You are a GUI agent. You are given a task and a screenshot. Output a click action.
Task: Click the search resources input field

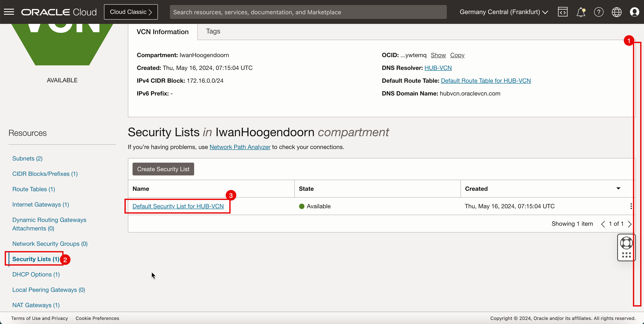click(308, 12)
